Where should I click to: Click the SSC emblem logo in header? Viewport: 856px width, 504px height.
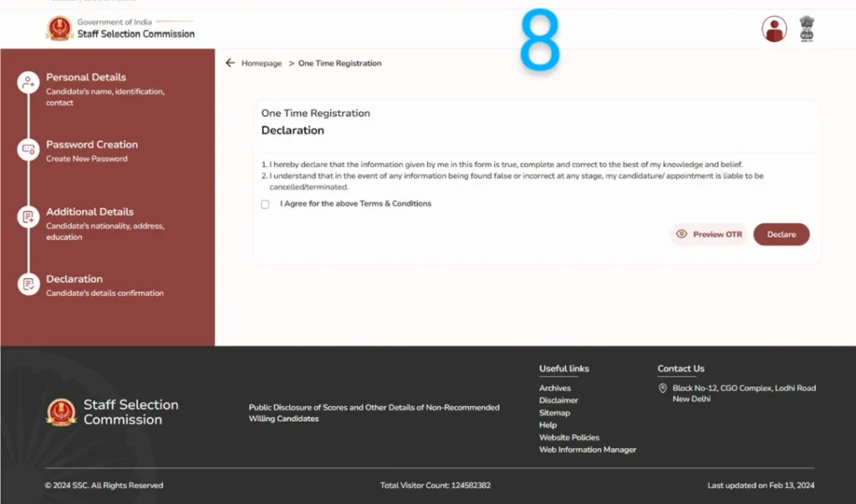point(59,28)
